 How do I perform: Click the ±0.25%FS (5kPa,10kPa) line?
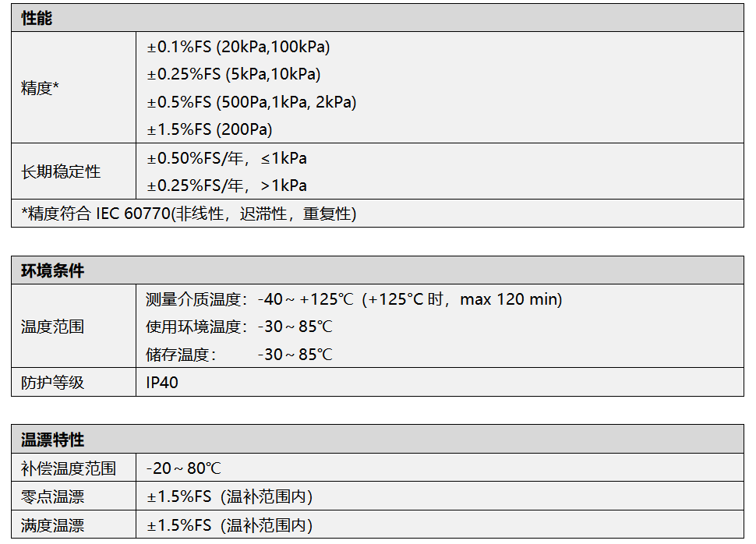pyautogui.click(x=234, y=74)
